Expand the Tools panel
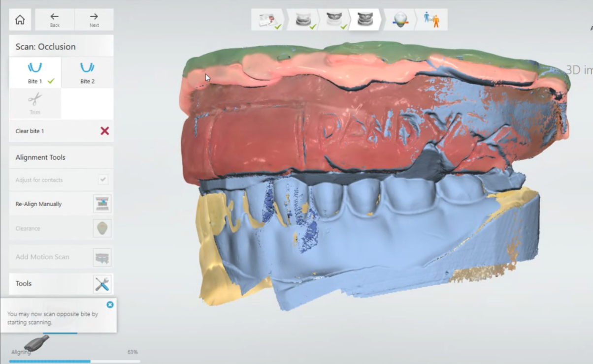Viewport: 593px width, 364px height. click(102, 284)
